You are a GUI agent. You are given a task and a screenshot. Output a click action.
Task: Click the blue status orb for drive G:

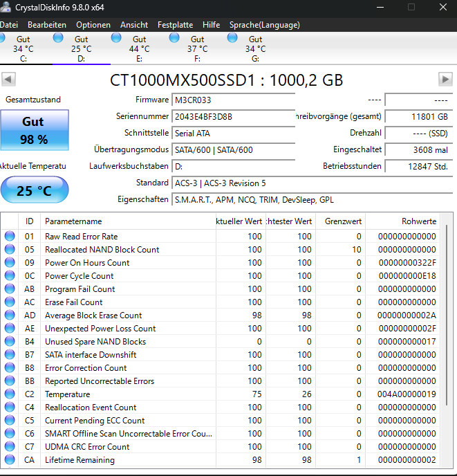232,37
